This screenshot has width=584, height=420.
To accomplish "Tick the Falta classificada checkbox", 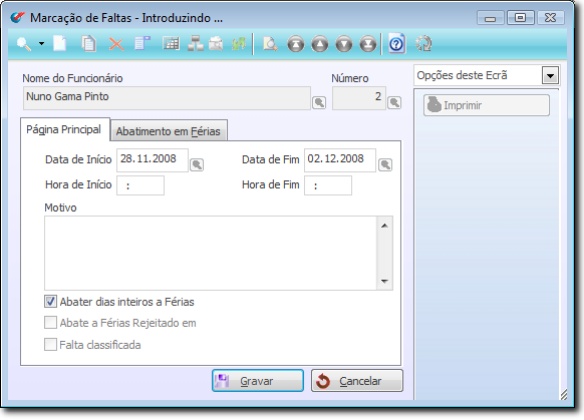I will click(50, 344).
